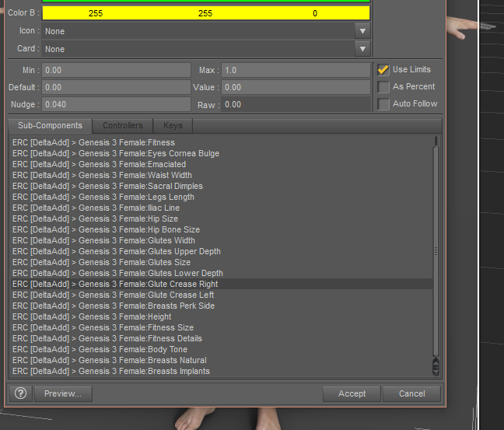Select row 'Genesis 3 Female:Iliac Line'
This screenshot has height=430, width=504.
pyautogui.click(x=222, y=208)
